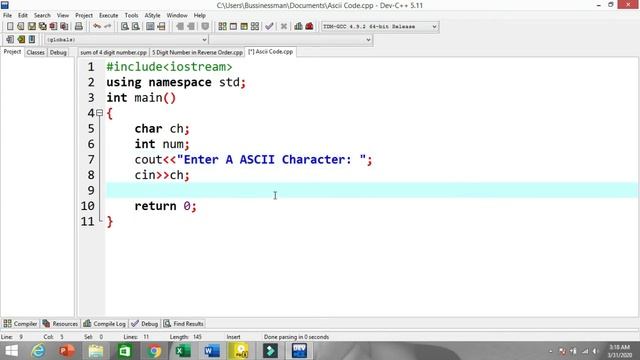Switch to sum of 4 digit number.cpp tab
Screen dimensions: 640x360
[113, 52]
